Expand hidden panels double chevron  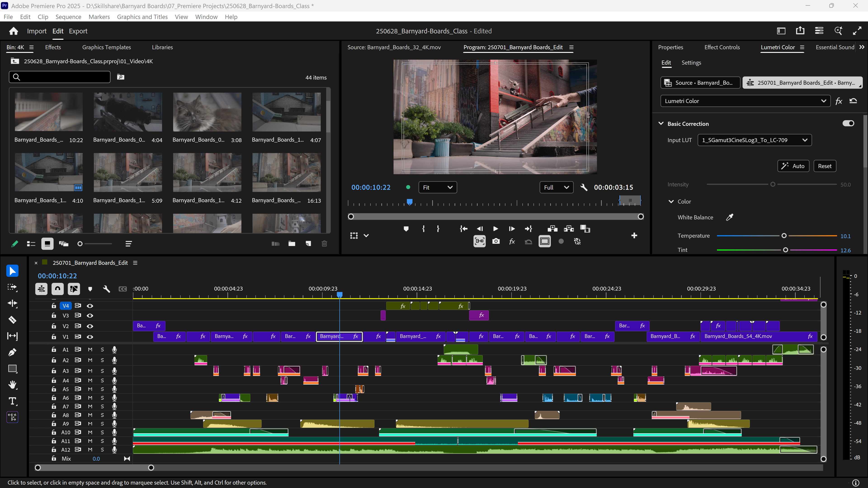tap(862, 47)
